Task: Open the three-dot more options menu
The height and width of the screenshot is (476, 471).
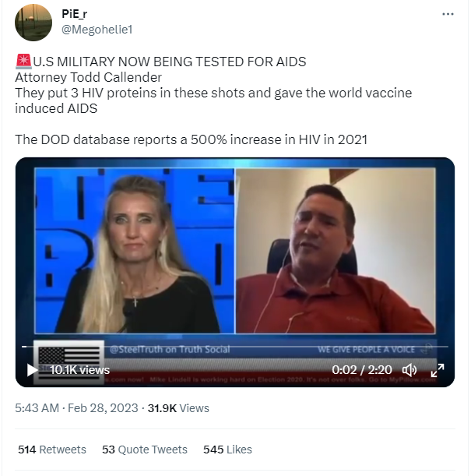Action: click(448, 14)
